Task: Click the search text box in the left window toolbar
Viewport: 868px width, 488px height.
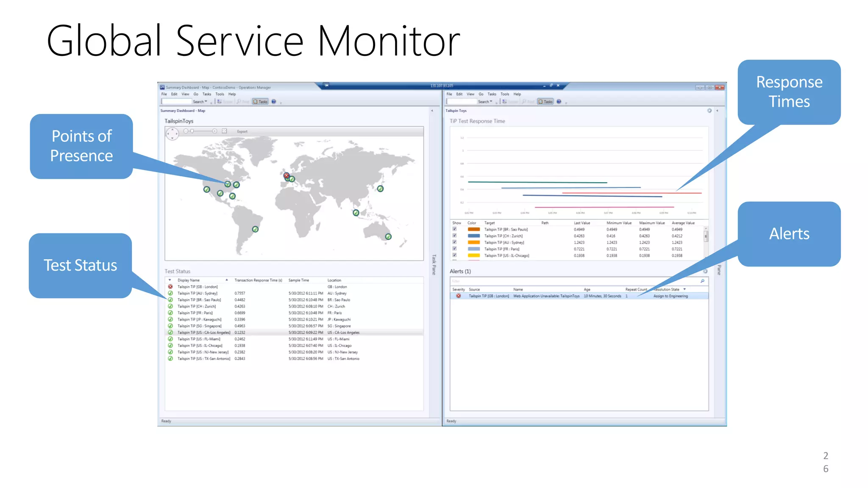Action: click(x=177, y=102)
